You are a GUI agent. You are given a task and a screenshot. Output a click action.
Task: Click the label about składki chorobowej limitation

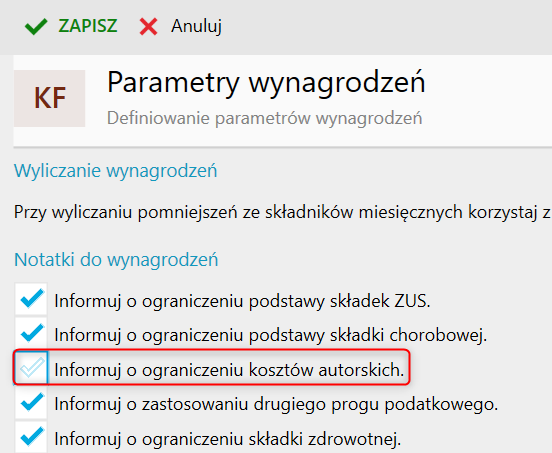pyautogui.click(x=271, y=335)
